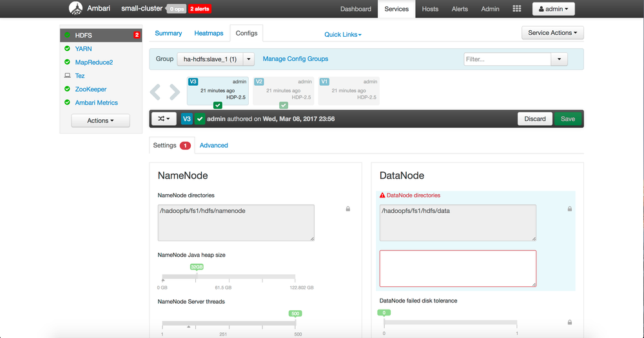
Task: Click the Discard button
Action: pyautogui.click(x=535, y=119)
